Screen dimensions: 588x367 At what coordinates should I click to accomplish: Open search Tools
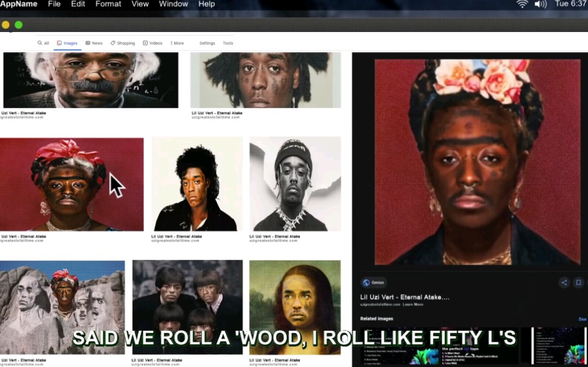pyautogui.click(x=228, y=43)
